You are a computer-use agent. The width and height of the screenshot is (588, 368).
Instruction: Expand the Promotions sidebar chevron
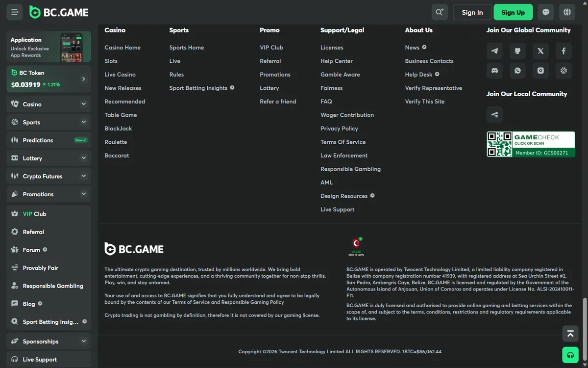click(x=83, y=194)
